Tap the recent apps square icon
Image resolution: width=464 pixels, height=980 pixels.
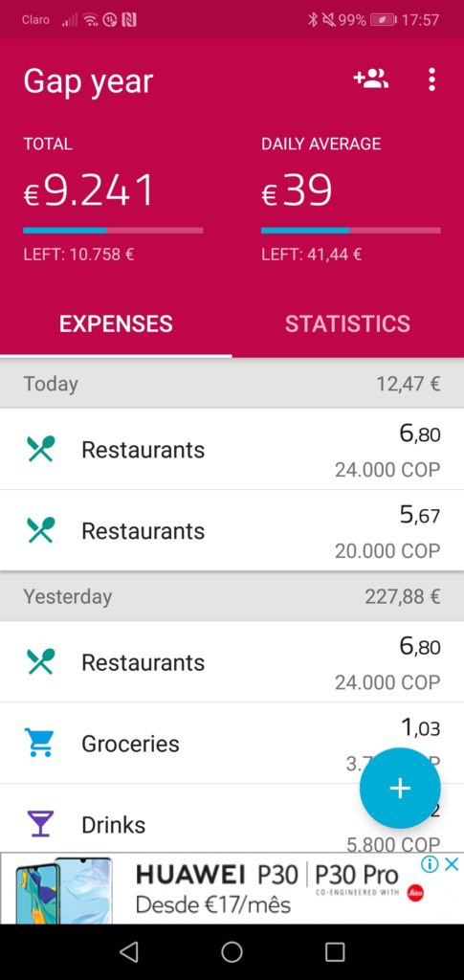click(x=335, y=952)
